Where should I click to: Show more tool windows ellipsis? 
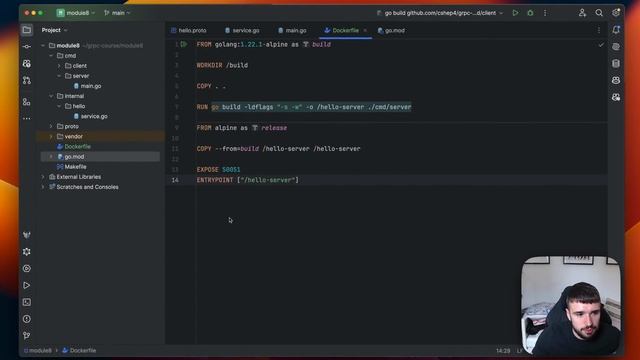click(x=27, y=118)
